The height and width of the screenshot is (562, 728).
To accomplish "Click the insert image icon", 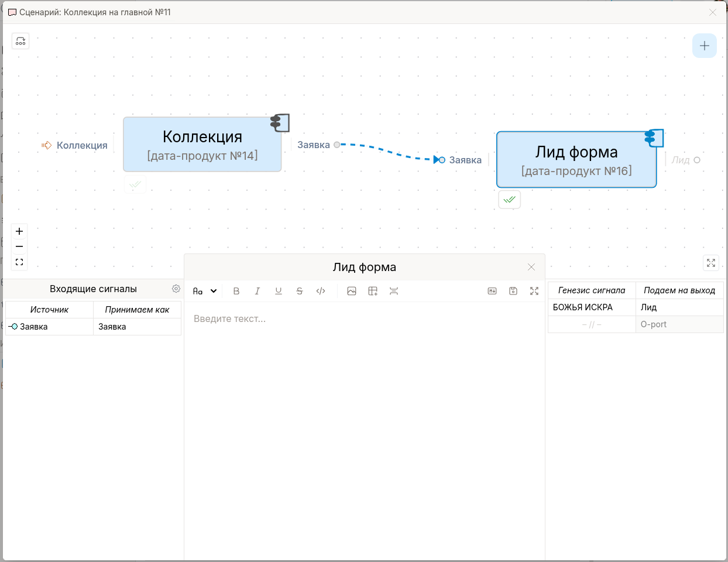I will 352,291.
